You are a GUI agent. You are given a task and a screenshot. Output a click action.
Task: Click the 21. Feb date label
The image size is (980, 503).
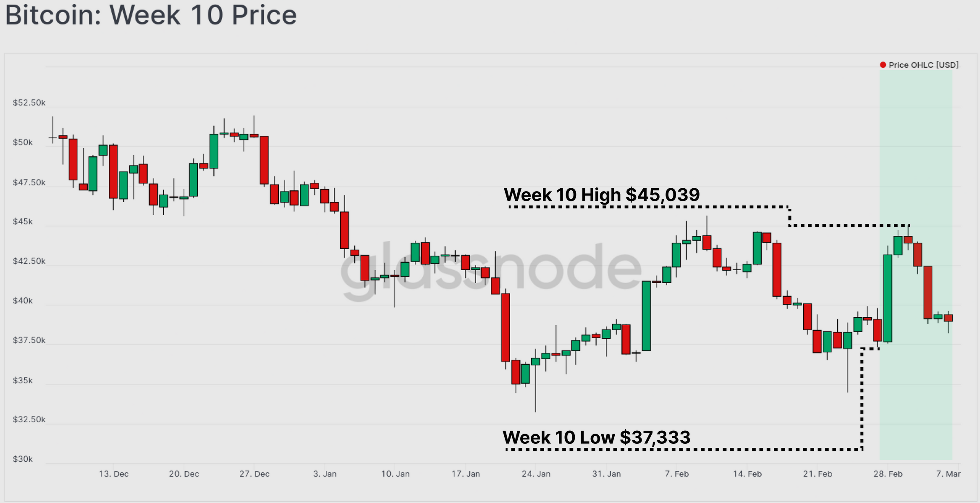(x=817, y=474)
